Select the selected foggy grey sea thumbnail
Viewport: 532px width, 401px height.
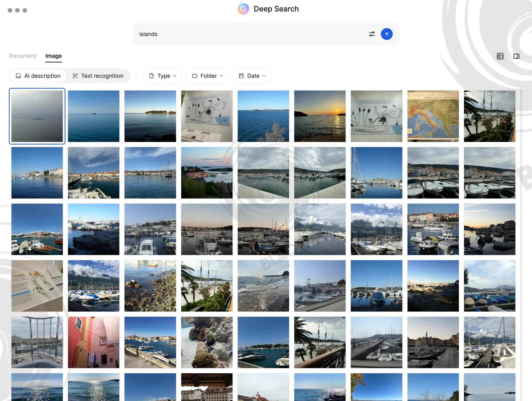37,116
